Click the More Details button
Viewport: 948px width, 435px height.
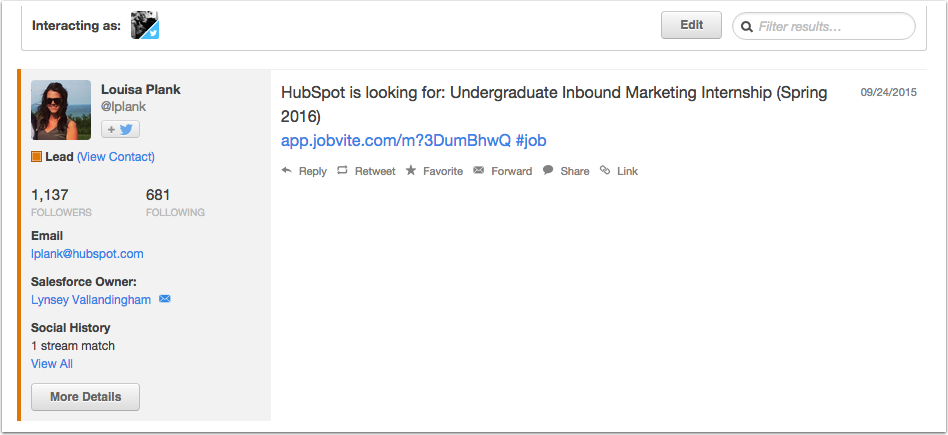(85, 397)
